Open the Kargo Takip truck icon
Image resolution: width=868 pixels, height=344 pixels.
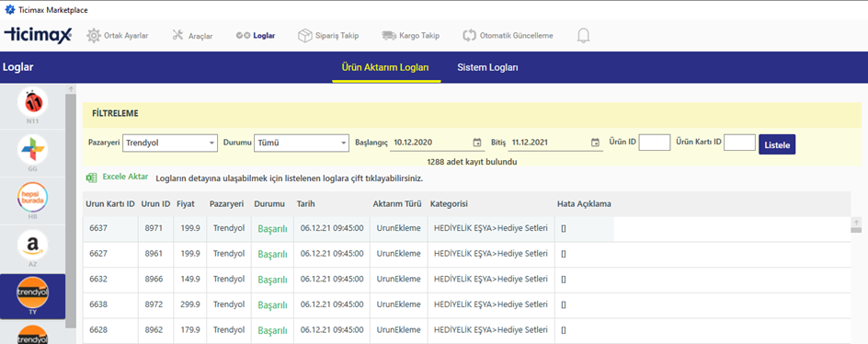pos(389,36)
